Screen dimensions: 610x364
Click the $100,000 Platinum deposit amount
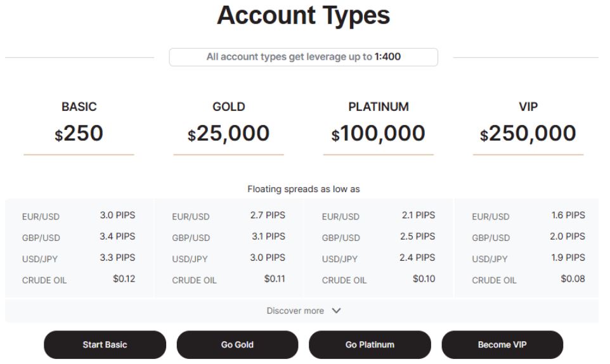pyautogui.click(x=379, y=134)
